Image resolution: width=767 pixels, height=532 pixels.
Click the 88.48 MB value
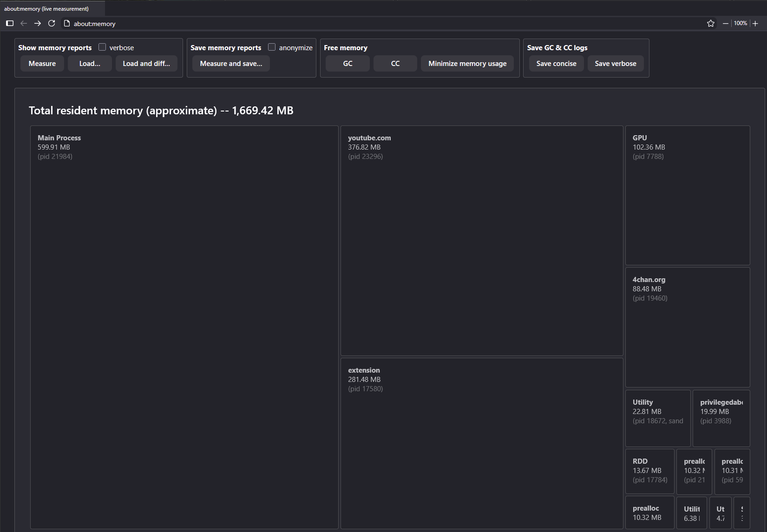click(647, 289)
